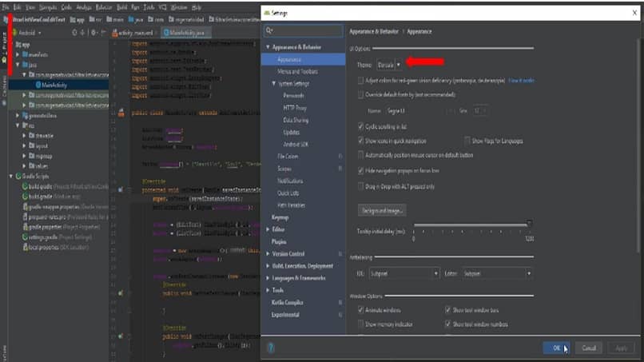This screenshot has height=362, width=644.
Task: Select Plugins in settings tree
Action: click(279, 241)
